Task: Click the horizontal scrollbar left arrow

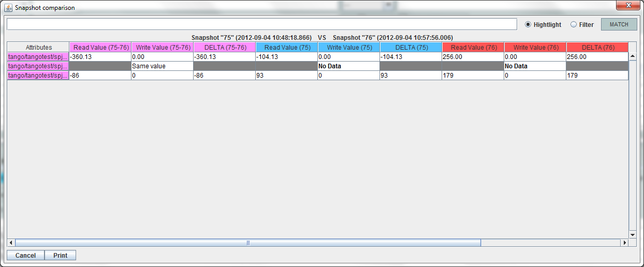Action: (x=11, y=243)
